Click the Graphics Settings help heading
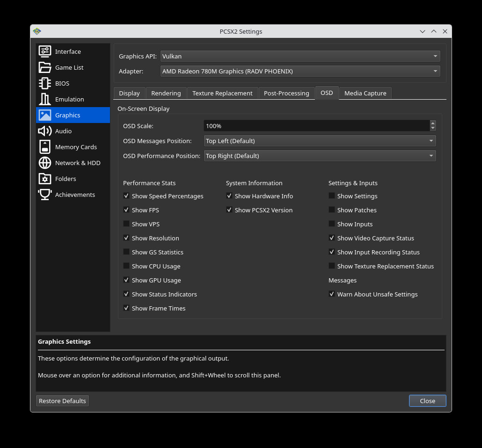 click(x=64, y=341)
